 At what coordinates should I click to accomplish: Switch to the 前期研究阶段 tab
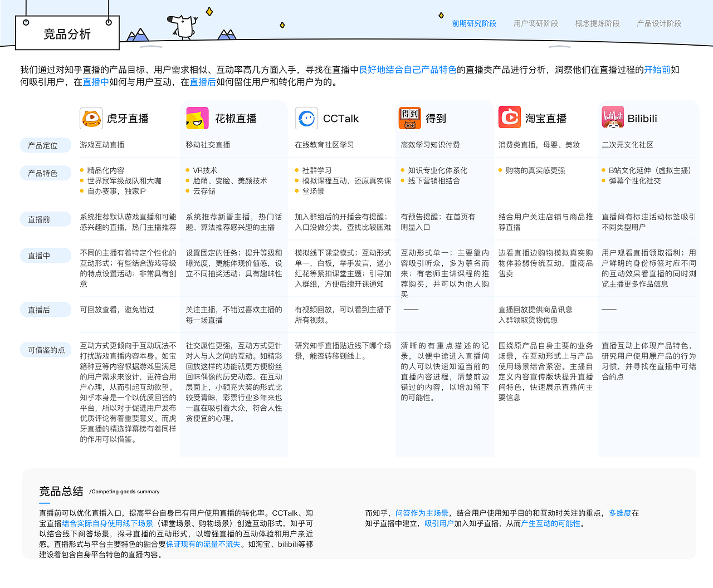click(474, 23)
